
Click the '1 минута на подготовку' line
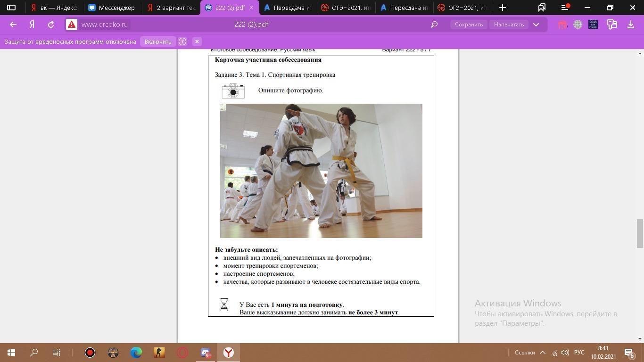click(292, 305)
